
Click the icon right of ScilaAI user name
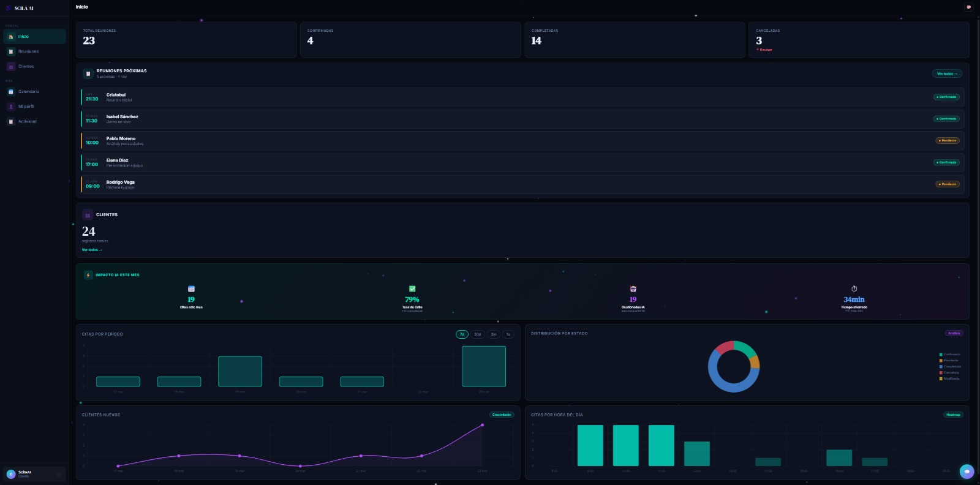[59, 475]
